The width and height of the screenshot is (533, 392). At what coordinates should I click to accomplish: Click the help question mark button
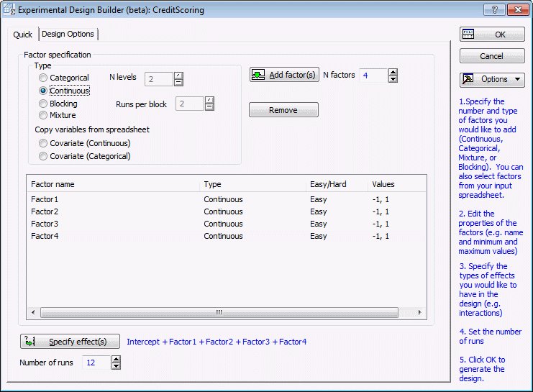point(495,9)
